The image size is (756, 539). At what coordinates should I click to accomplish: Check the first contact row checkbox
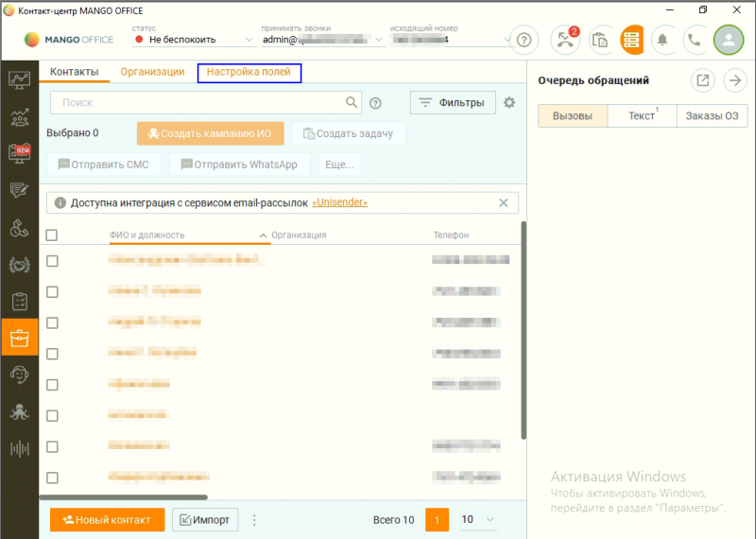pos(52,261)
